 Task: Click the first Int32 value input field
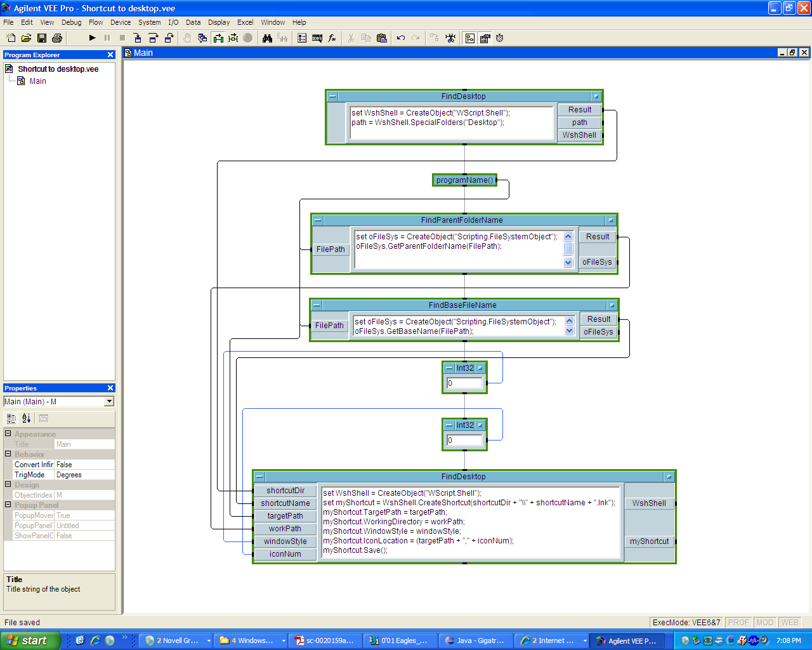point(464,383)
